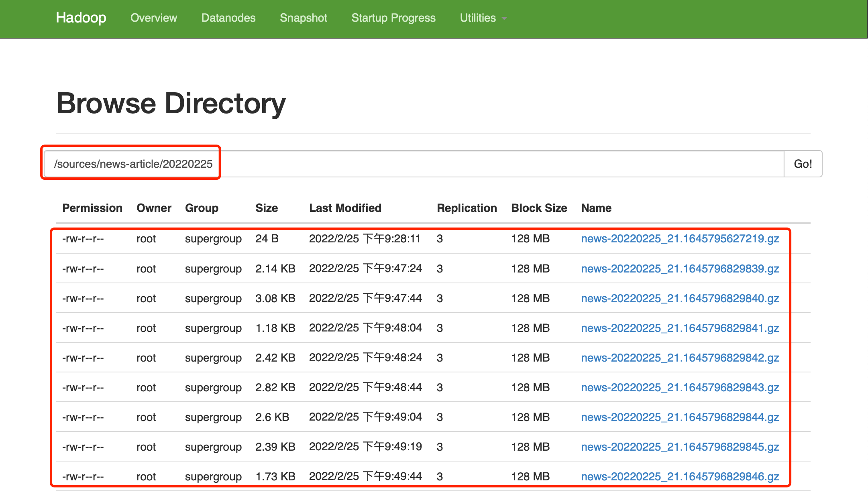Click the Block Size column header

(539, 208)
